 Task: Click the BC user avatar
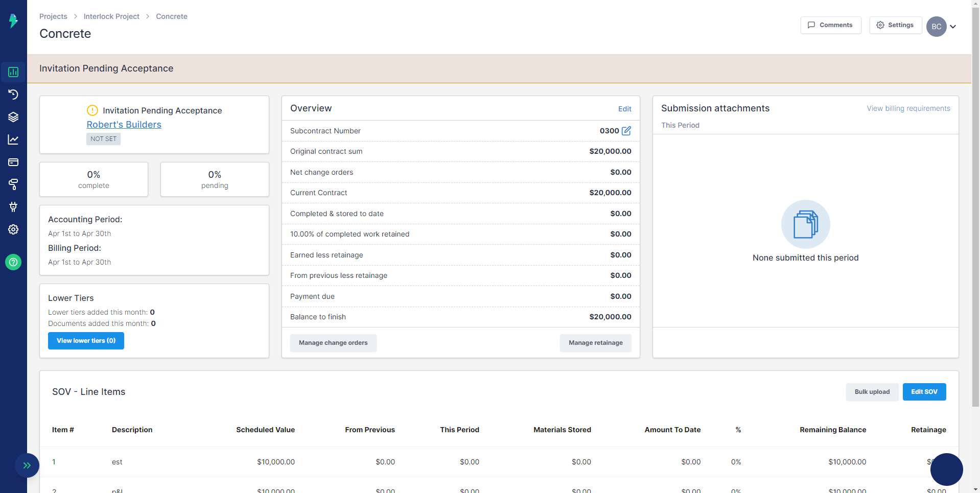pyautogui.click(x=936, y=27)
